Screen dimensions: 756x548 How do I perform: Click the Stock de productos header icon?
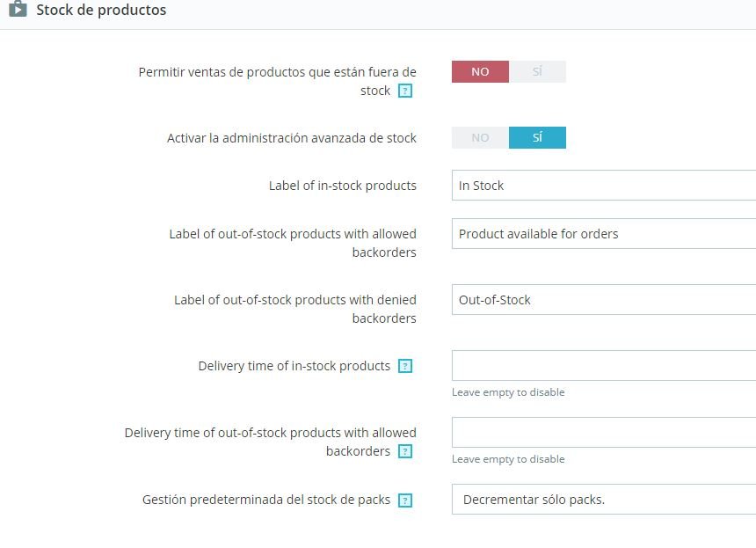pos(17,11)
